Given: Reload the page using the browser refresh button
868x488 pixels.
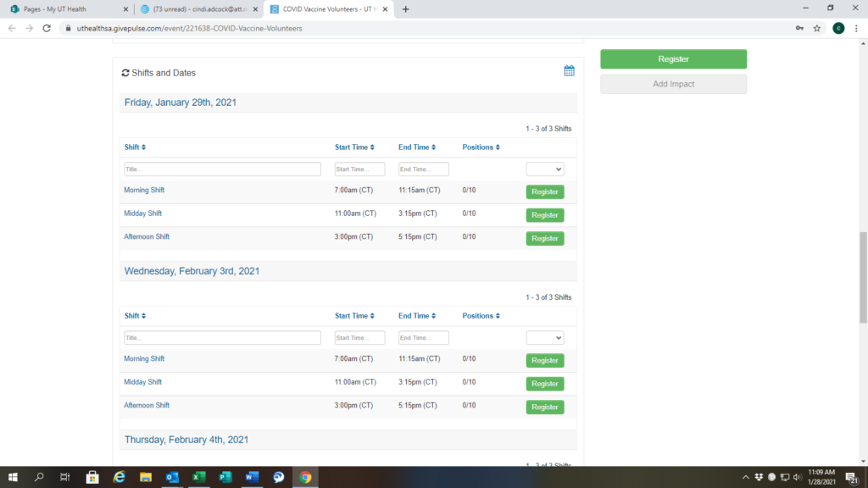Looking at the screenshot, I should tap(48, 28).
